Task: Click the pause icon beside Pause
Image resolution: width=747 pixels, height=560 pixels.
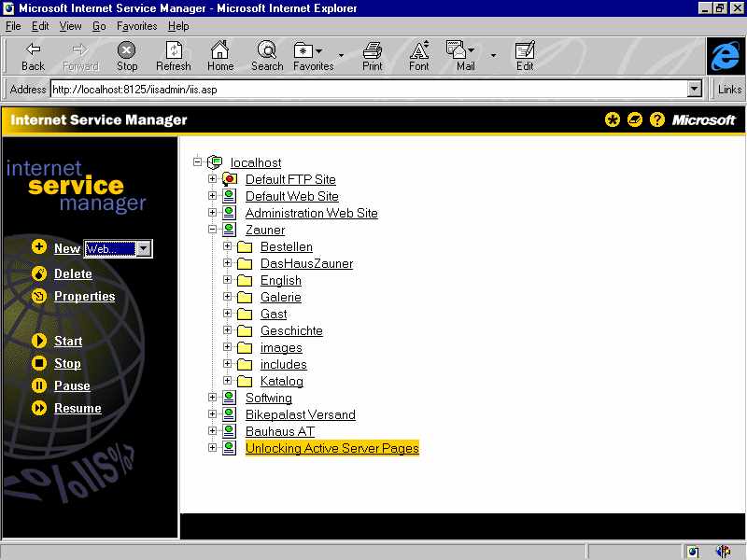Action: pos(39,385)
